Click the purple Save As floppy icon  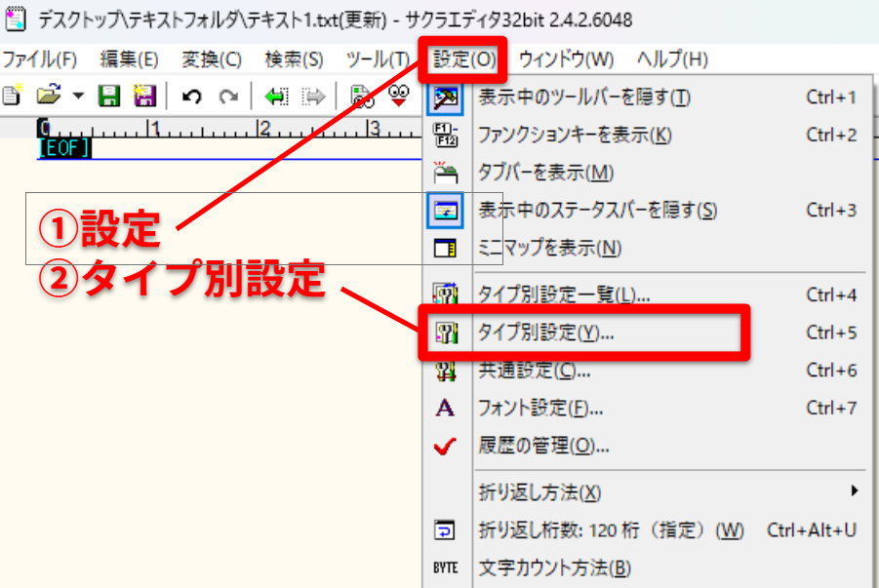click(x=144, y=96)
